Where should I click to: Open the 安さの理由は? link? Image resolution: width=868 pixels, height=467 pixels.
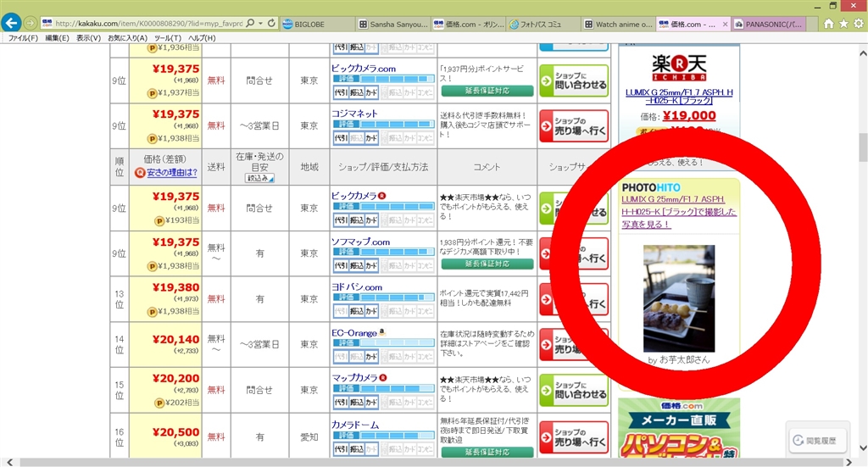tap(171, 173)
